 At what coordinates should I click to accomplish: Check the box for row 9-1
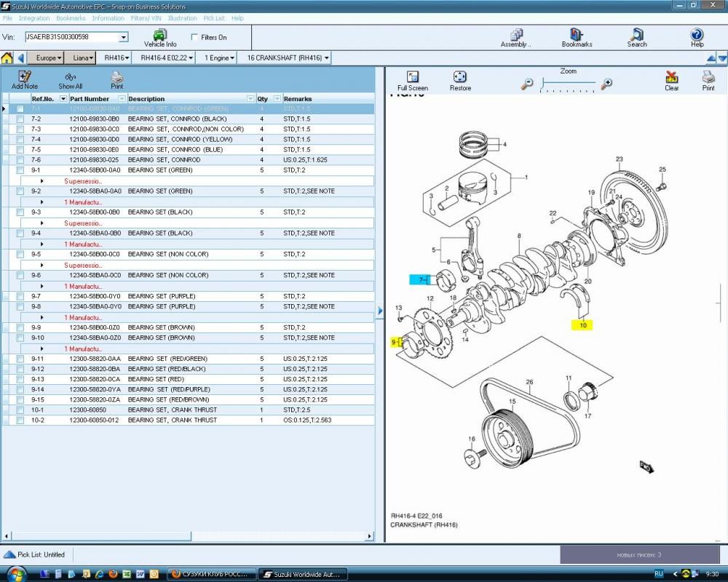20,170
